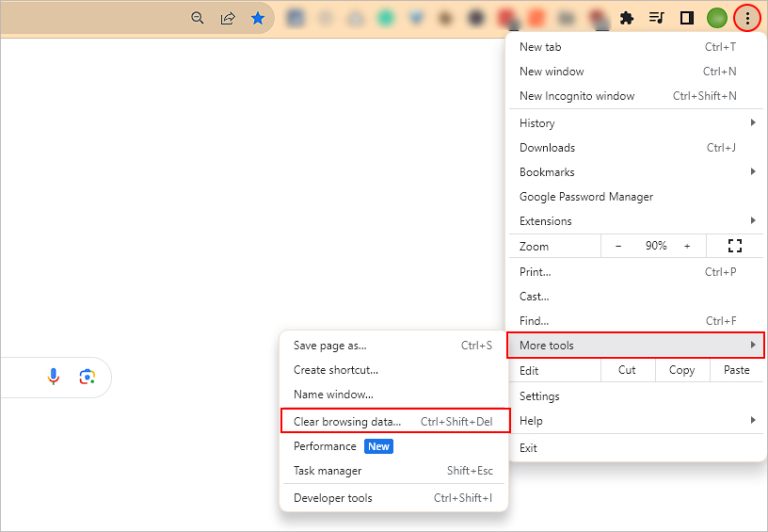Increase zoom with the plus button
768x532 pixels.
tap(687, 246)
